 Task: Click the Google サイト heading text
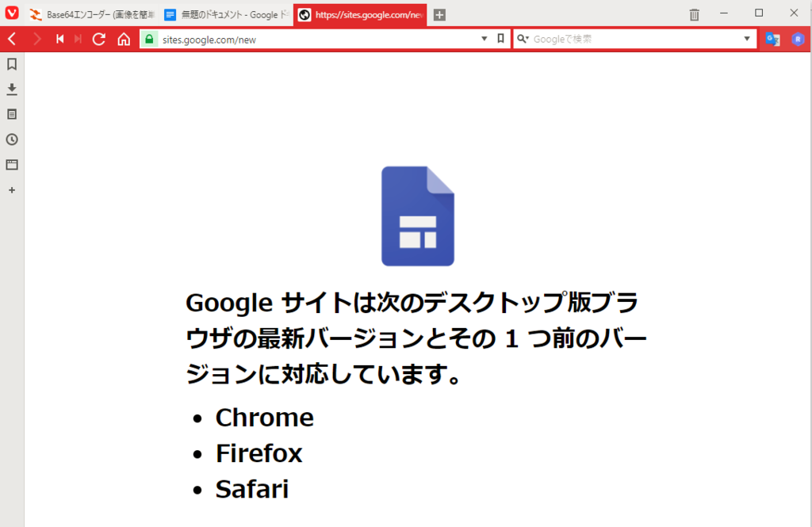click(416, 338)
